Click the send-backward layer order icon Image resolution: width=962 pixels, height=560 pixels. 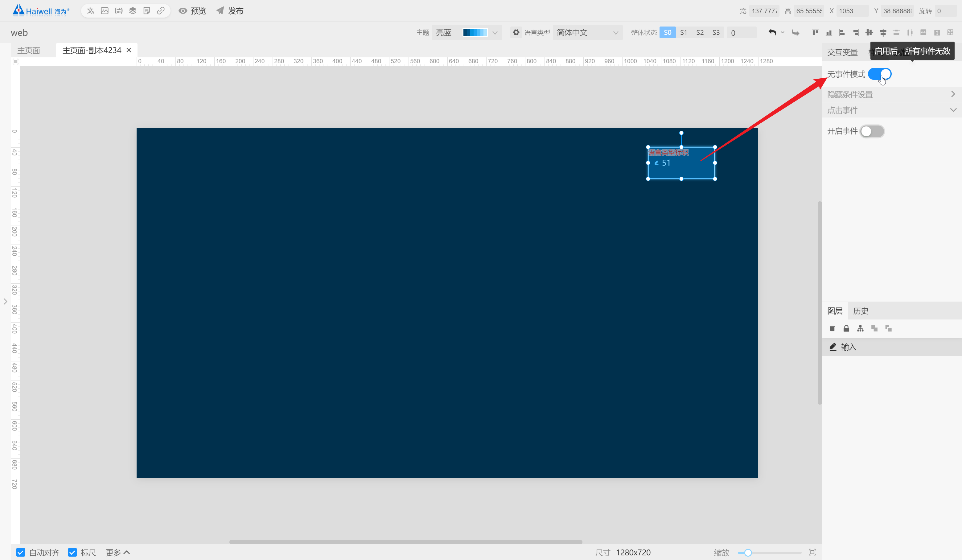click(x=889, y=328)
